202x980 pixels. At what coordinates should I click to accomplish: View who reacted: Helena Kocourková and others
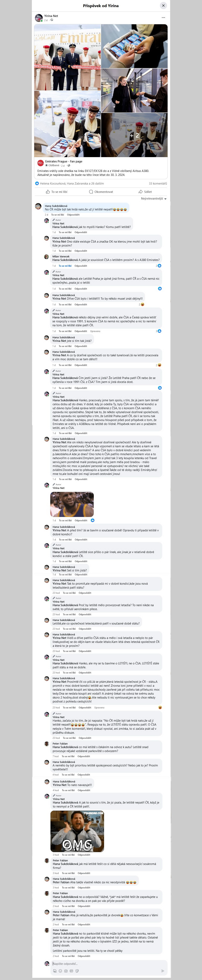(72, 183)
